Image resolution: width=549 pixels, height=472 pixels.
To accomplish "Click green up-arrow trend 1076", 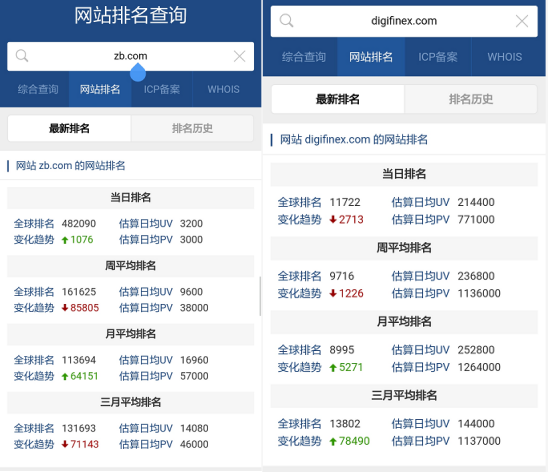I will coord(77,240).
